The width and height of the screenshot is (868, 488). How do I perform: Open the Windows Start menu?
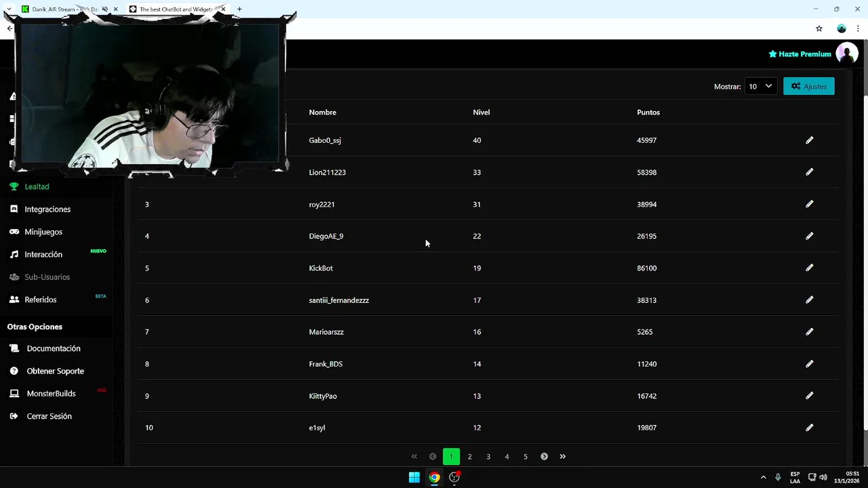414,477
